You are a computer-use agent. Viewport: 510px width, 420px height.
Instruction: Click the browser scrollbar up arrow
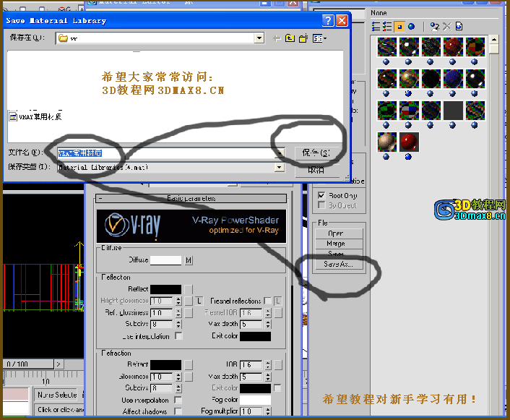point(493,39)
